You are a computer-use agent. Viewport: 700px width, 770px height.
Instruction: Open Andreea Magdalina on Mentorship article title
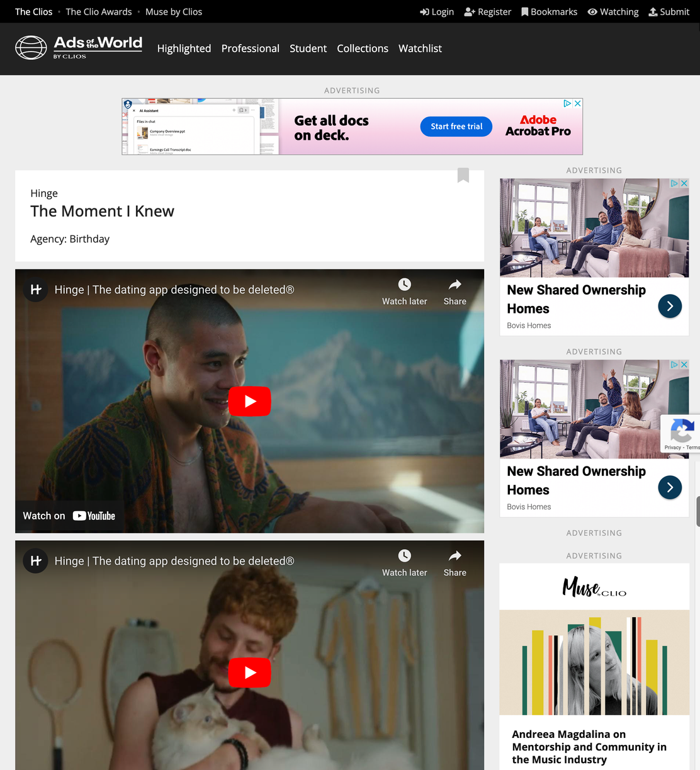coord(589,747)
